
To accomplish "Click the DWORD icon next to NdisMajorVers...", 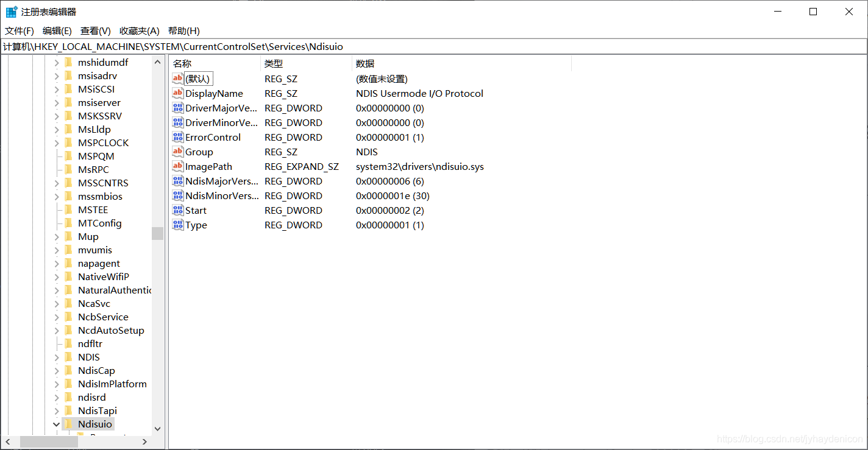I will tap(177, 181).
